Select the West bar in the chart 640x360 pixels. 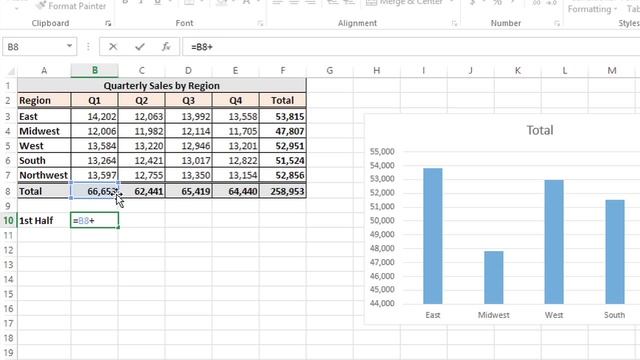click(x=554, y=242)
